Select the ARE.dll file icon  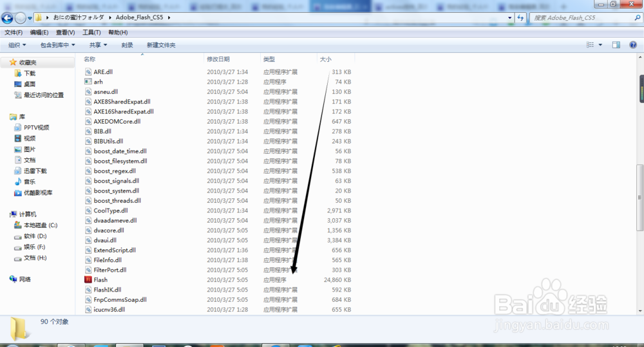click(88, 72)
